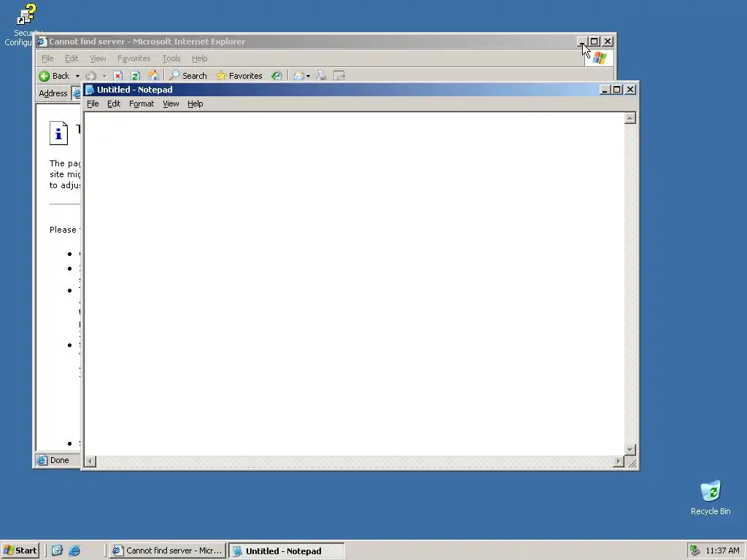The image size is (747, 560).
Task: Open Notepad Format menu
Action: pyautogui.click(x=142, y=104)
